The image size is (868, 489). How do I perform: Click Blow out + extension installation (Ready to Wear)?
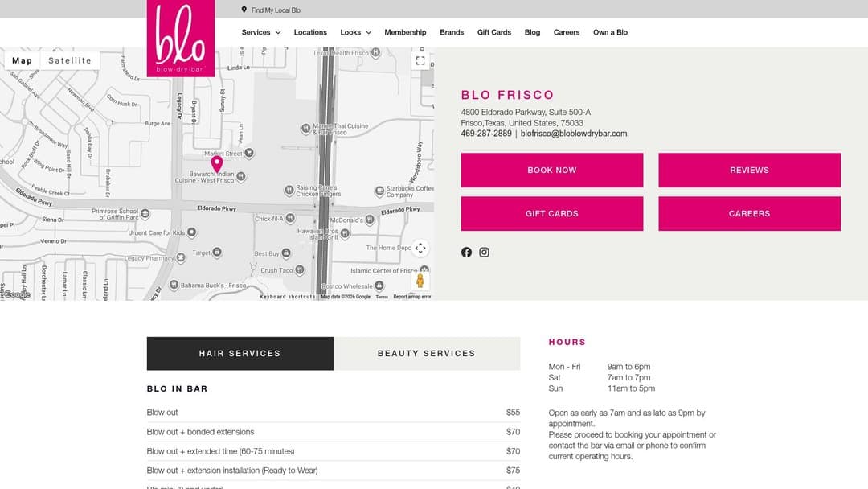[334, 471]
